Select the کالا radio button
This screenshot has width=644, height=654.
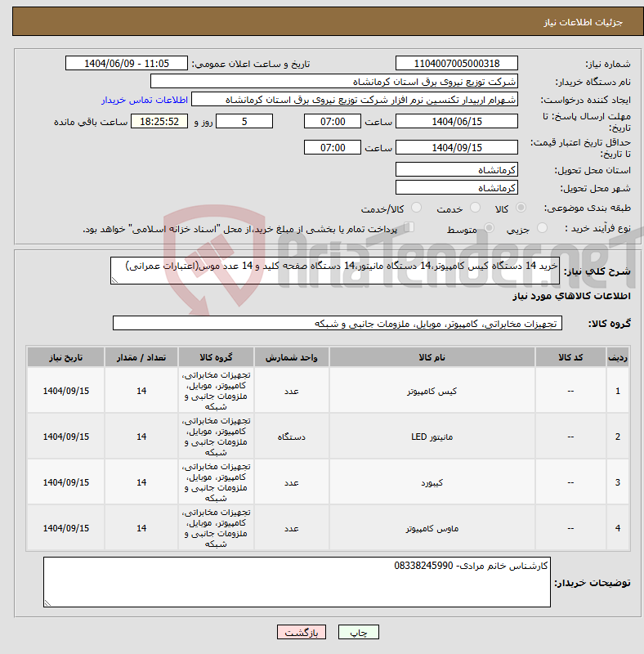[521, 208]
